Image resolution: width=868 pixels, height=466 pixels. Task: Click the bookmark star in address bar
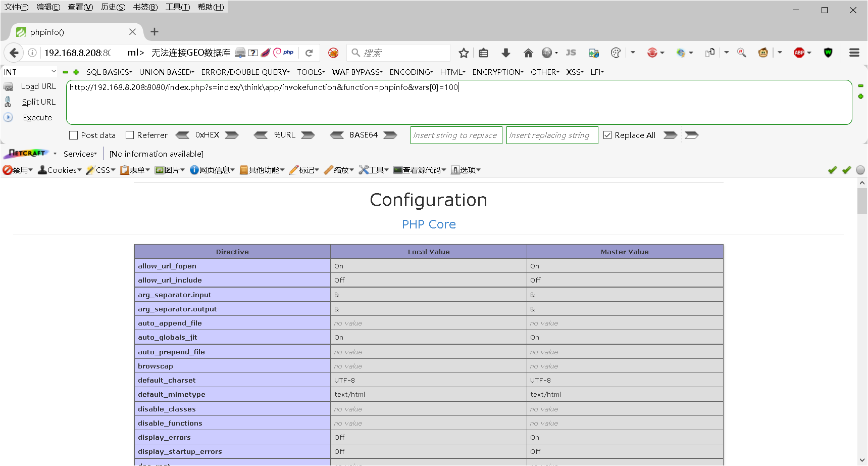464,53
